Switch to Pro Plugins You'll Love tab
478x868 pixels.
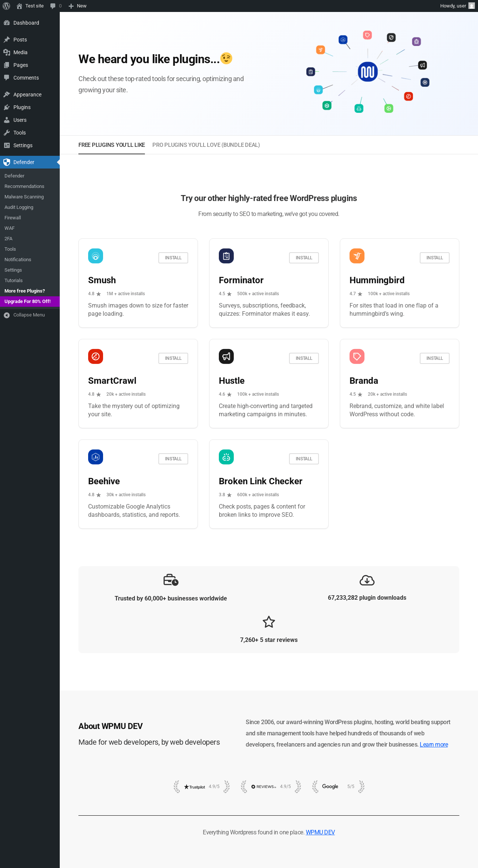(x=206, y=145)
